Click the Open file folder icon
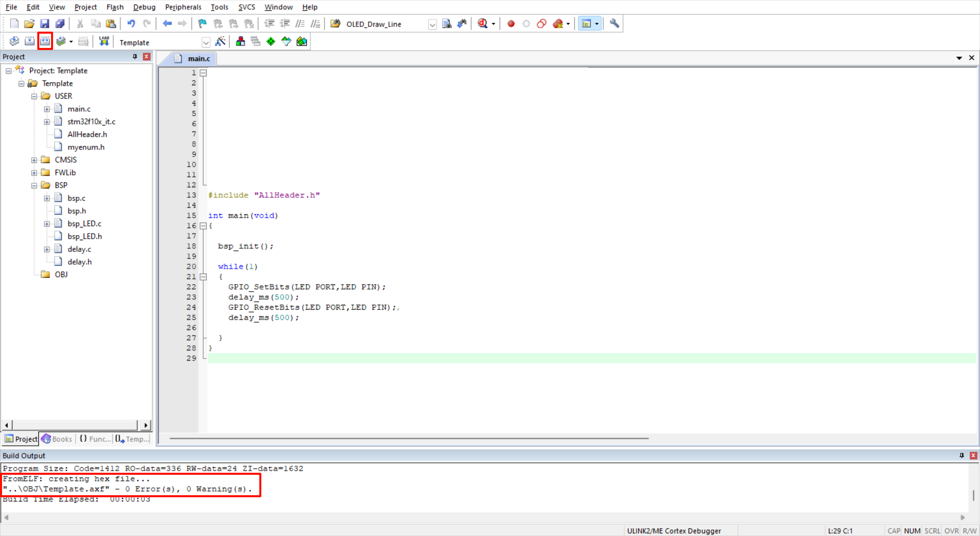 click(x=30, y=23)
